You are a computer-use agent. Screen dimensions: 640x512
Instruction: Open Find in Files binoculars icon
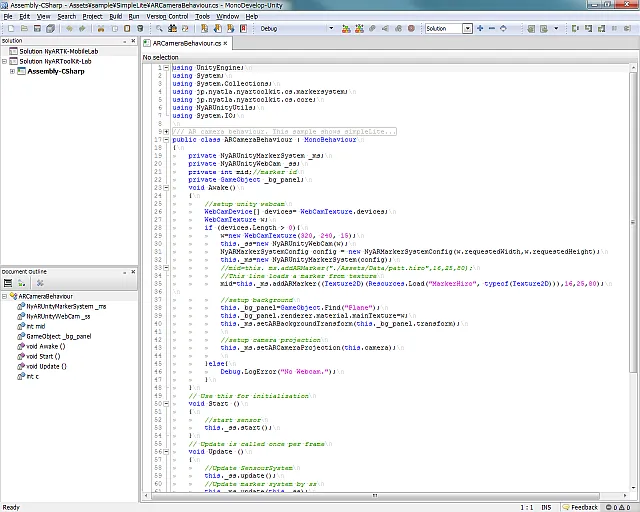172,29
